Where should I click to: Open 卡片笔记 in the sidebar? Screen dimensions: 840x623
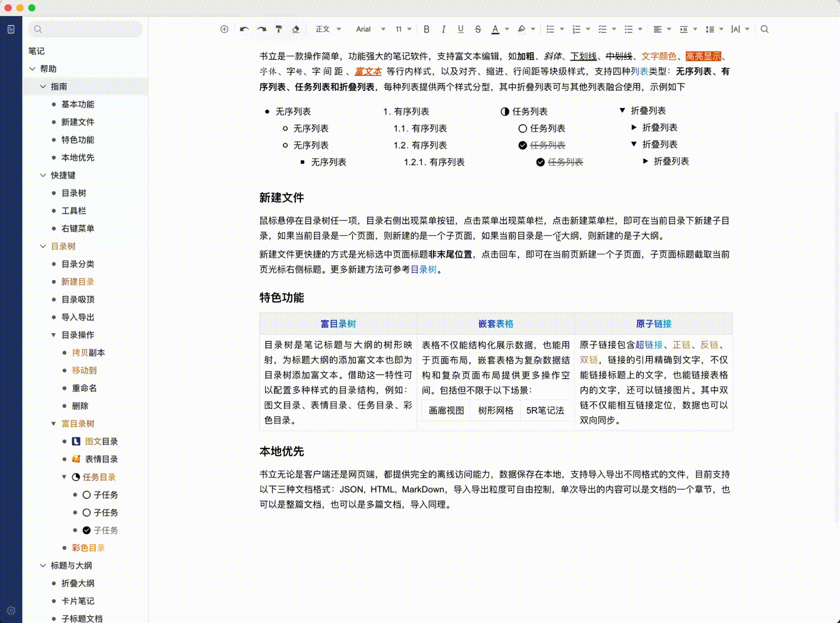[78, 601]
